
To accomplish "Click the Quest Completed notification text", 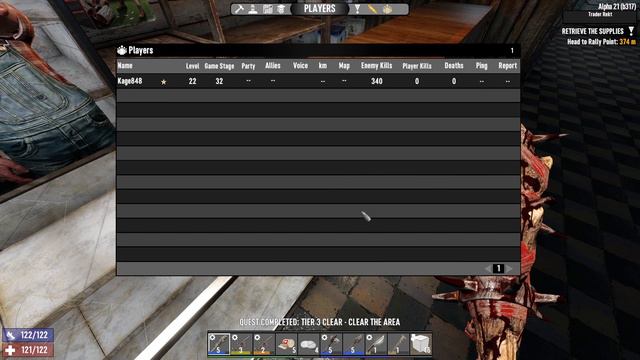I will 320,322.
